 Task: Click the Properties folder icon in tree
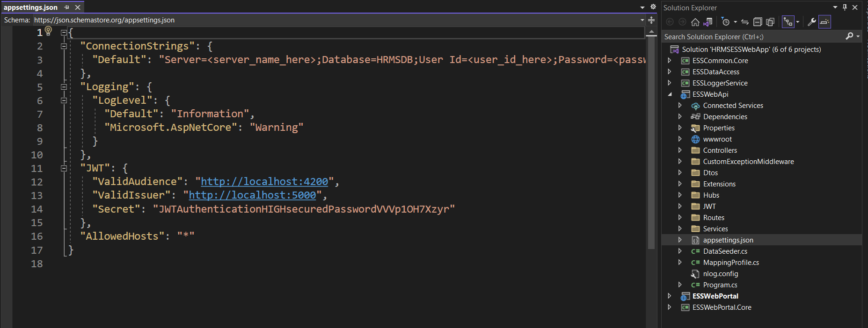coord(696,128)
